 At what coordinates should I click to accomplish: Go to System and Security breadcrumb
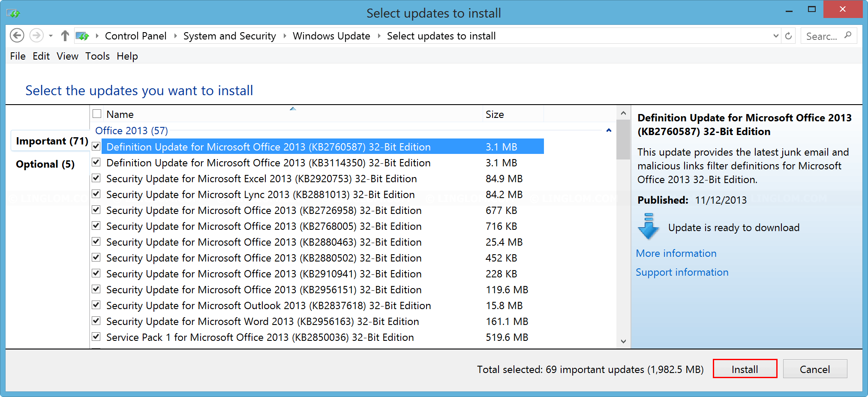230,36
